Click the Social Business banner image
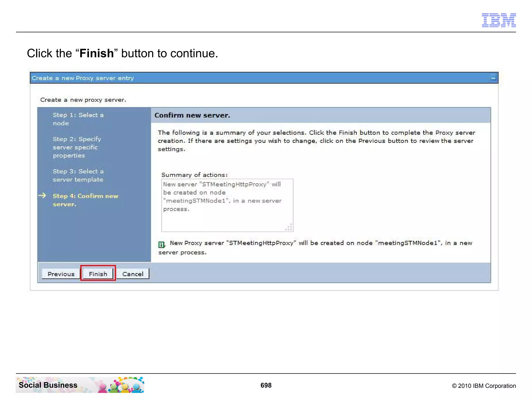532x399 pixels. click(80, 385)
